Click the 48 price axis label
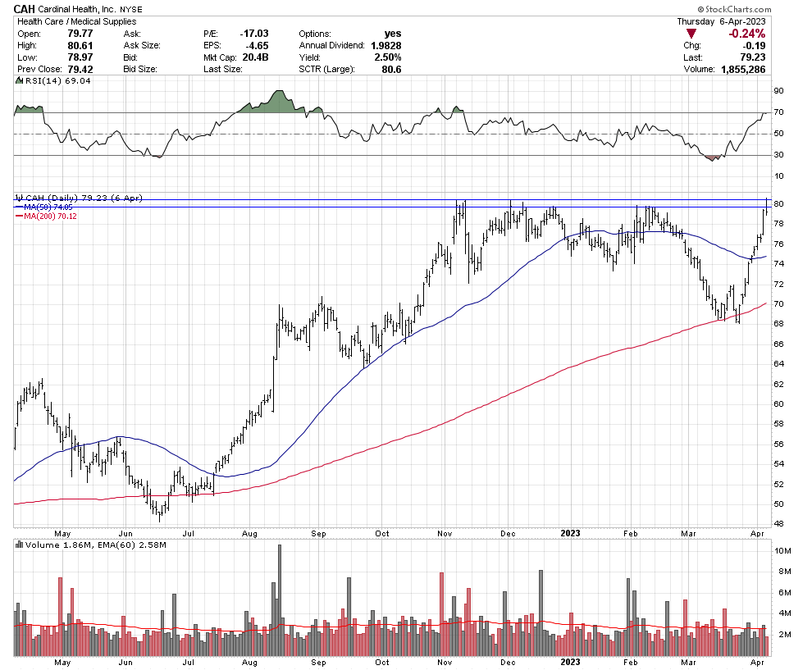This screenshot has width=812, height=670. [779, 524]
